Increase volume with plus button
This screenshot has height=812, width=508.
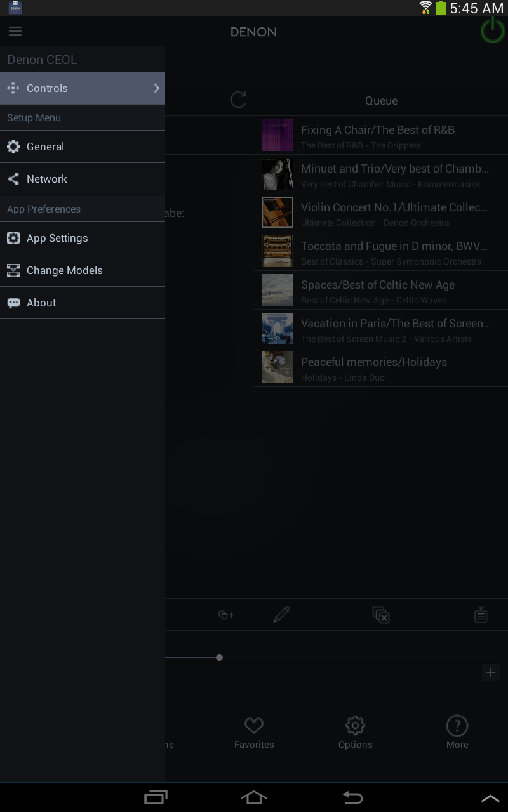pyautogui.click(x=491, y=672)
